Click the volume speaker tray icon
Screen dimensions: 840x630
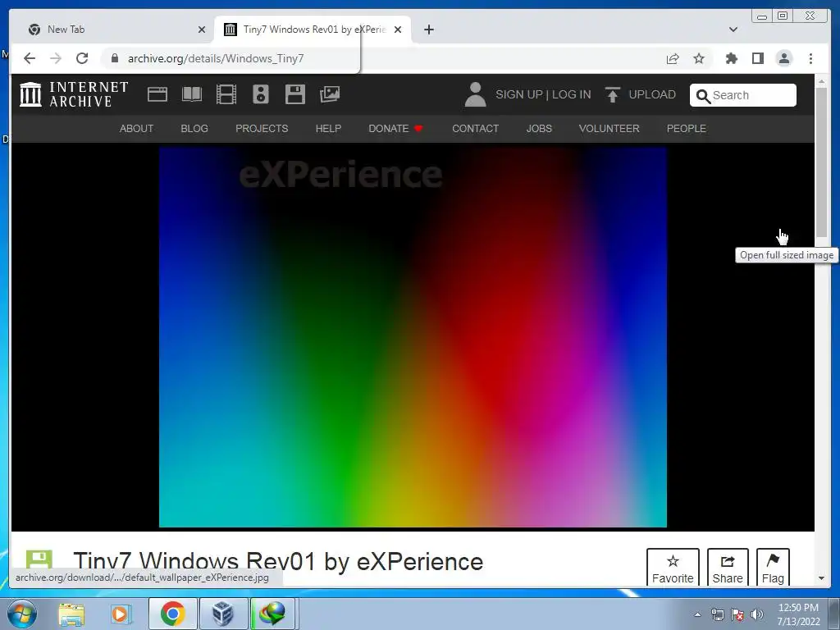(756, 614)
